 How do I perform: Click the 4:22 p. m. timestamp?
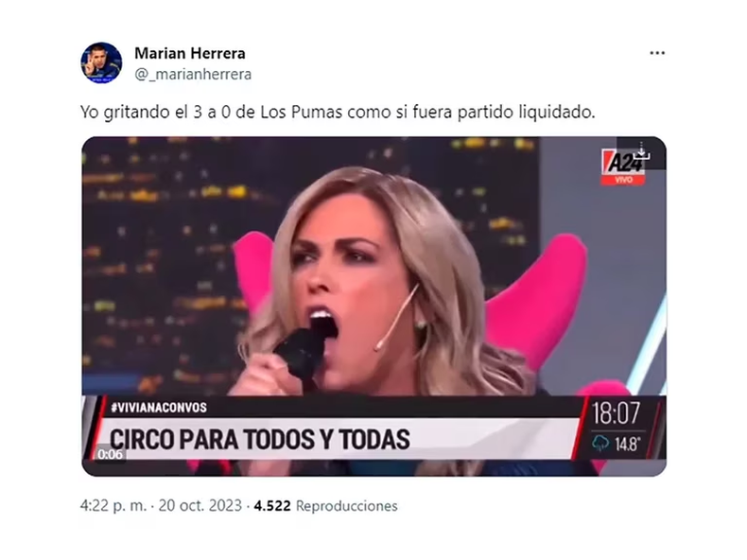click(x=113, y=506)
